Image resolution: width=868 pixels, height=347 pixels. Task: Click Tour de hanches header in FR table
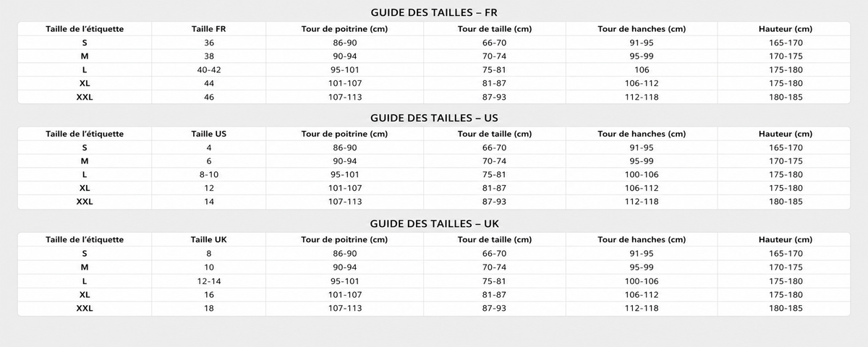tap(642, 29)
